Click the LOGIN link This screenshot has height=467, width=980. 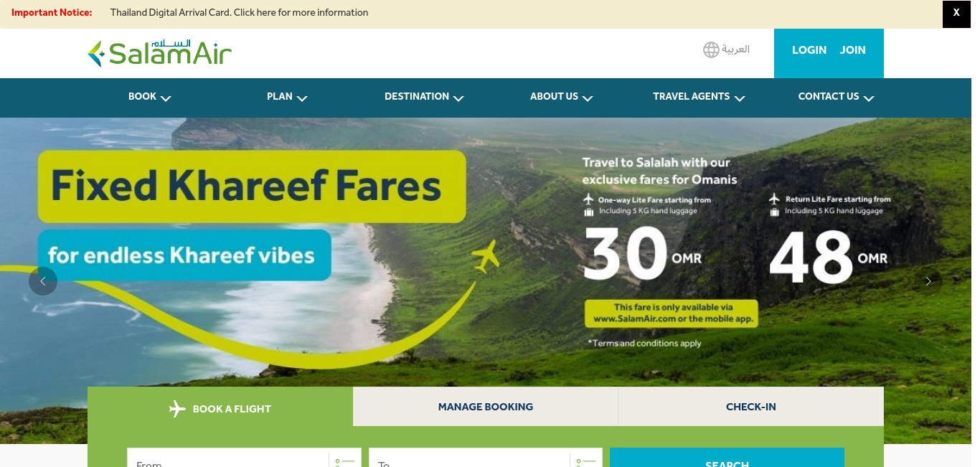(x=809, y=50)
